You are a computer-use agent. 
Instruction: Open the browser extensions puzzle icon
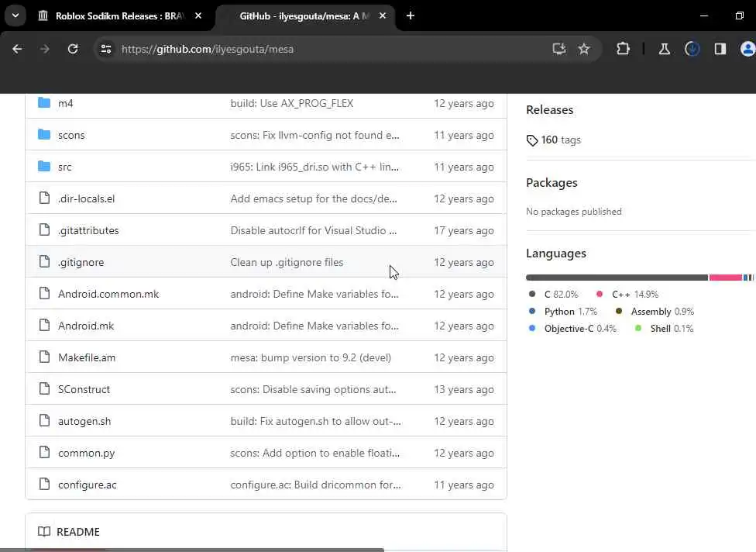coord(623,49)
